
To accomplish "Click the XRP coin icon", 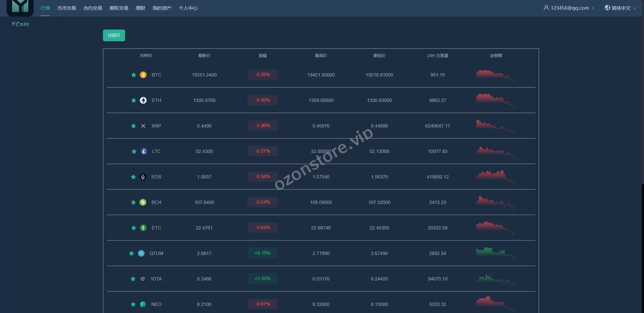I will [x=143, y=126].
